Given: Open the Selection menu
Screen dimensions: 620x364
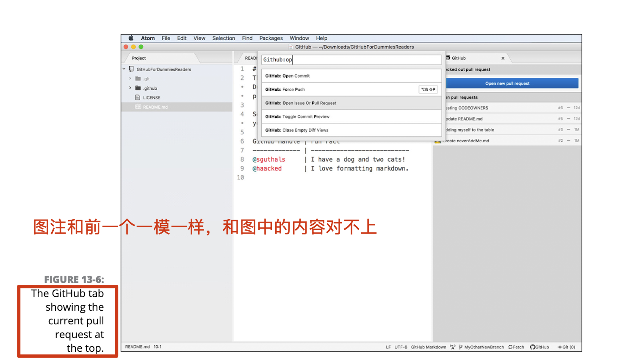Looking at the screenshot, I should [x=224, y=38].
